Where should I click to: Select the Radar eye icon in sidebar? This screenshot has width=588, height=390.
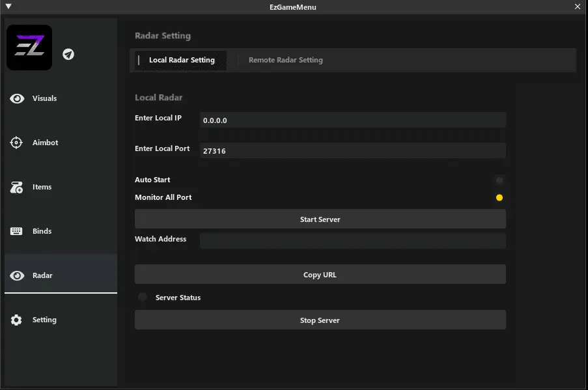[x=17, y=276]
